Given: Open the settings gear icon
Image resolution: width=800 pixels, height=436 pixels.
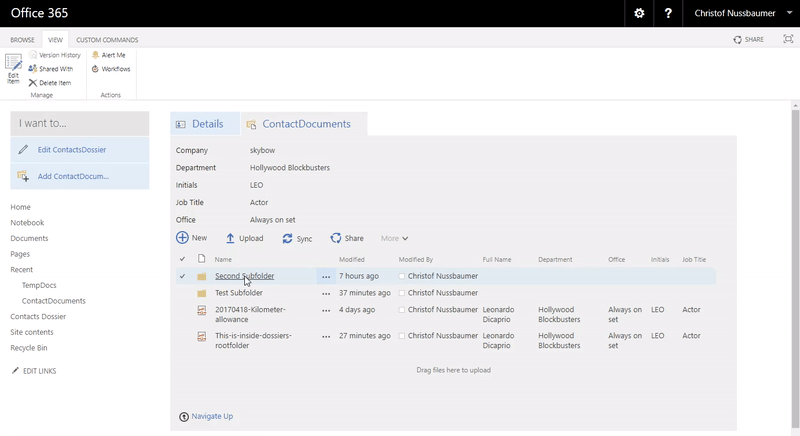Looking at the screenshot, I should coord(639,13).
